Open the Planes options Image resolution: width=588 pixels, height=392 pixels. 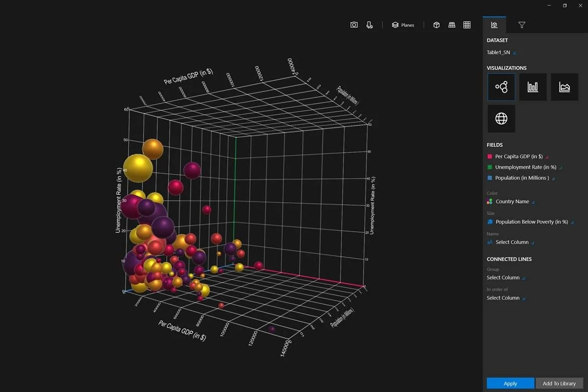tap(403, 25)
